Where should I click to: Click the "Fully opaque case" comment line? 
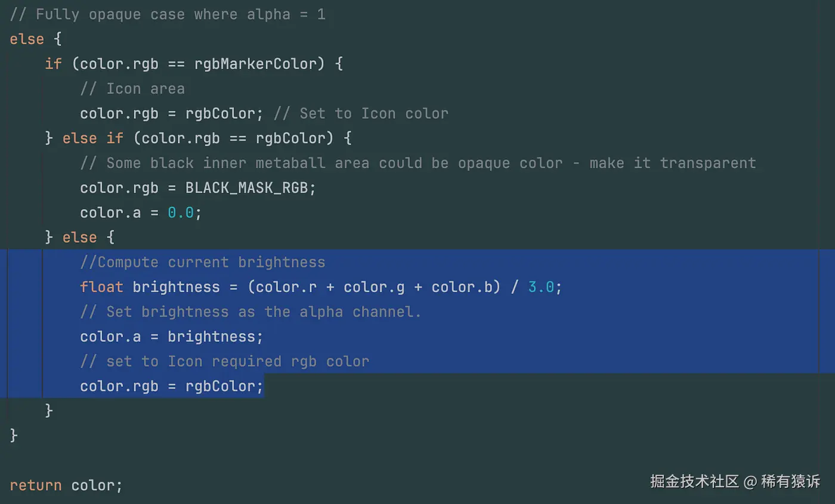click(x=168, y=14)
